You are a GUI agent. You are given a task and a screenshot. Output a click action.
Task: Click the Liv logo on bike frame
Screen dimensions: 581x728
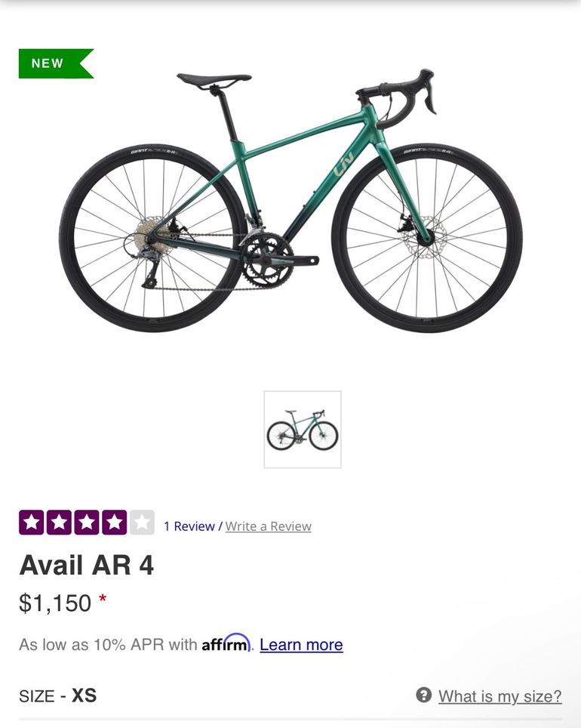coord(343,164)
